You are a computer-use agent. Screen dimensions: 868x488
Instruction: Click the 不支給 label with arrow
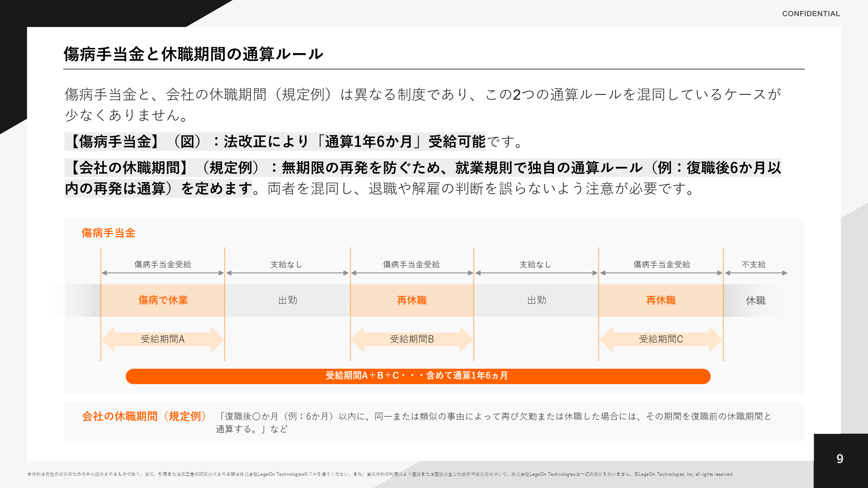coord(754,265)
